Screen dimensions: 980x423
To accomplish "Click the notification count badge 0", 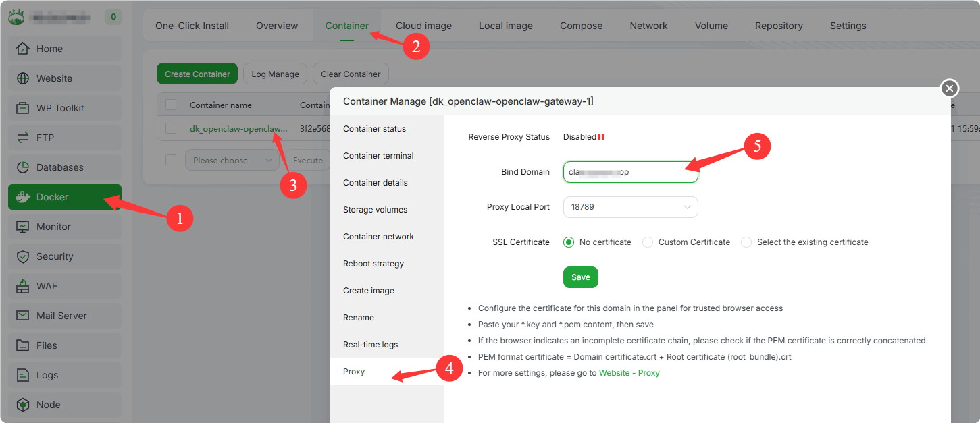I will point(113,17).
